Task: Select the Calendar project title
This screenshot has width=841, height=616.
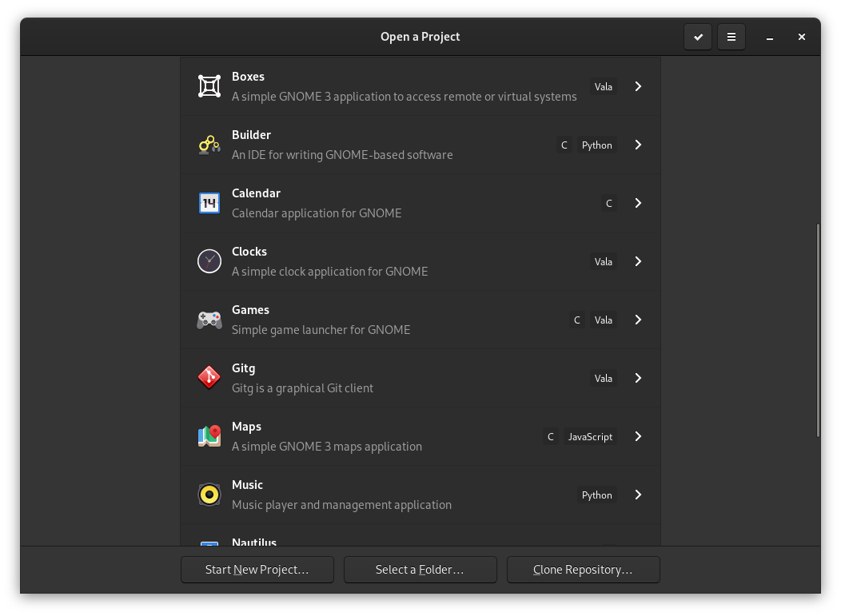Action: point(256,193)
